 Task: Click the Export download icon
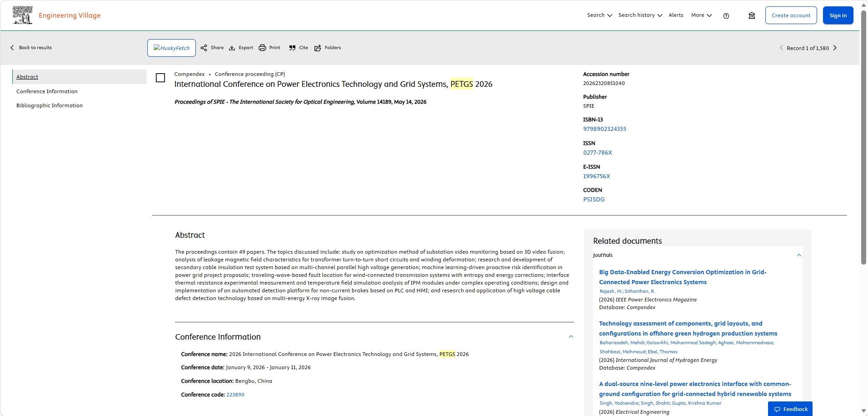(x=232, y=48)
